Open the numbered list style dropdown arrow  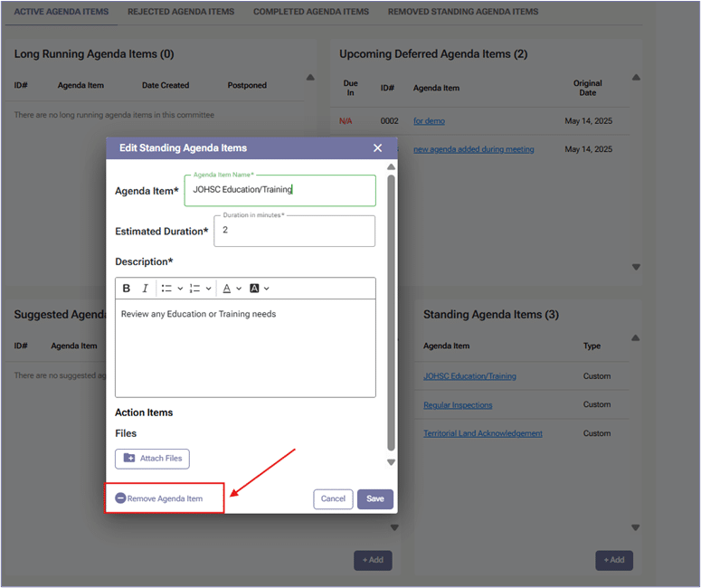[x=208, y=289]
